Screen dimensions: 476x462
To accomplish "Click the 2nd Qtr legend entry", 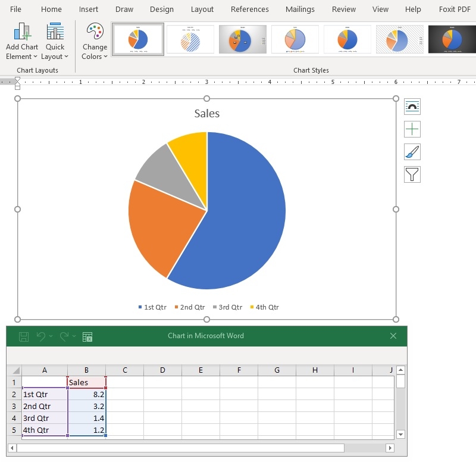I will click(190, 307).
